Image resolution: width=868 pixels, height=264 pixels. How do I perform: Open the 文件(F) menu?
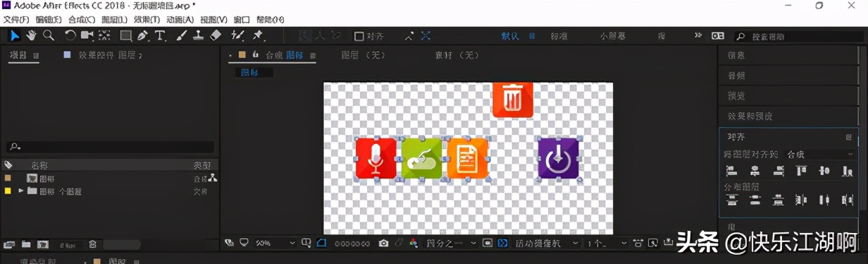pos(16,20)
